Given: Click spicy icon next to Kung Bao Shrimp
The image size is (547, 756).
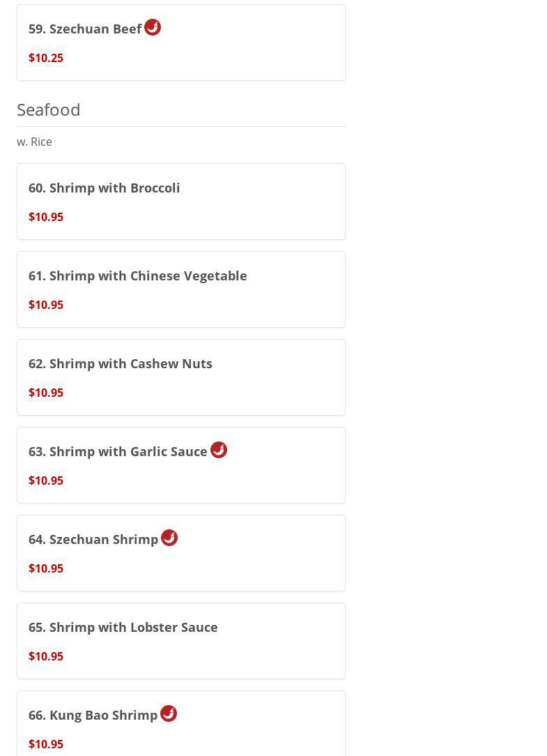Looking at the screenshot, I should coord(169,713).
